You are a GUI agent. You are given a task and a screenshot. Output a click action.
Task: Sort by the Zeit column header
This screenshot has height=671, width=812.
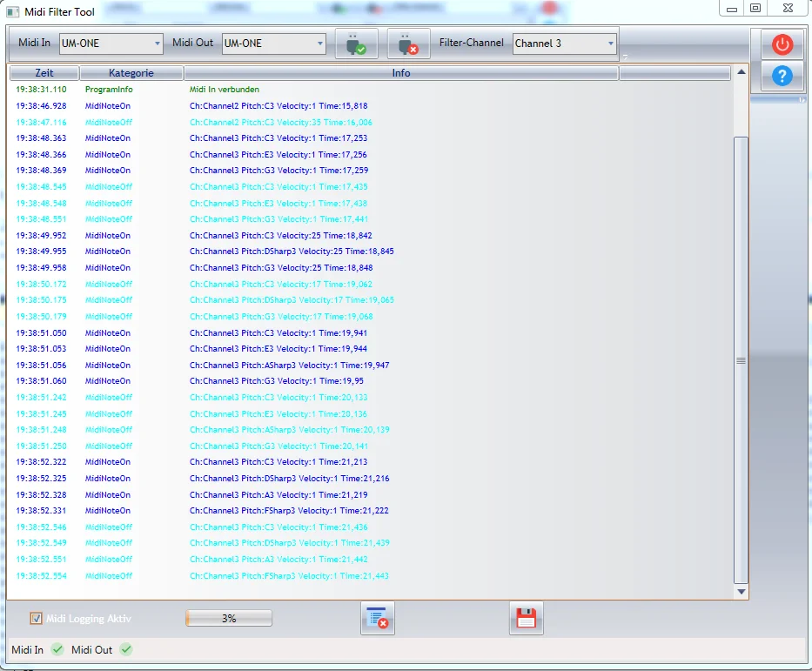[x=44, y=73]
